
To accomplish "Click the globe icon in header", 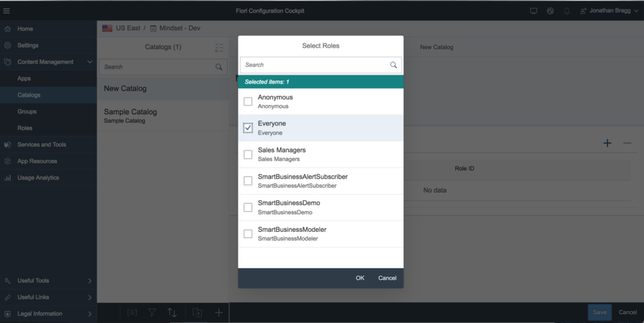I will [x=550, y=11].
